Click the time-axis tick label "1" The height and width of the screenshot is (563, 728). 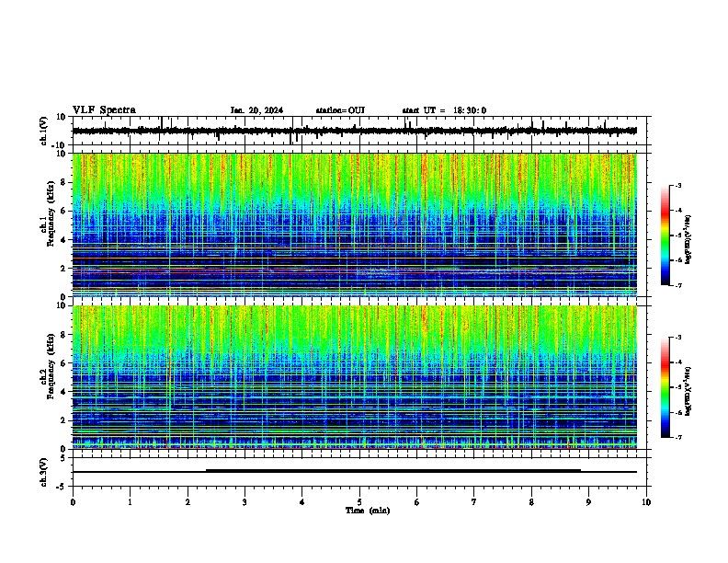(130, 502)
